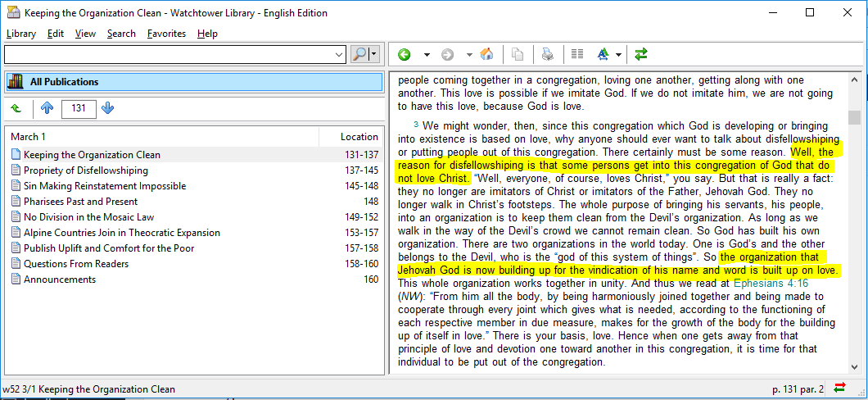Open the Favorites menu

(x=166, y=34)
